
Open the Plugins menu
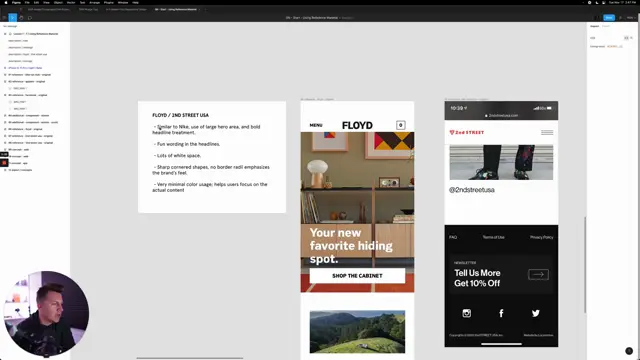point(109,2)
